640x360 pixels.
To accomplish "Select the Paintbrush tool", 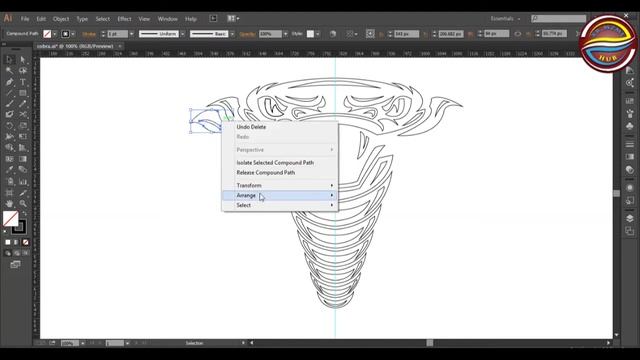I will [9, 104].
